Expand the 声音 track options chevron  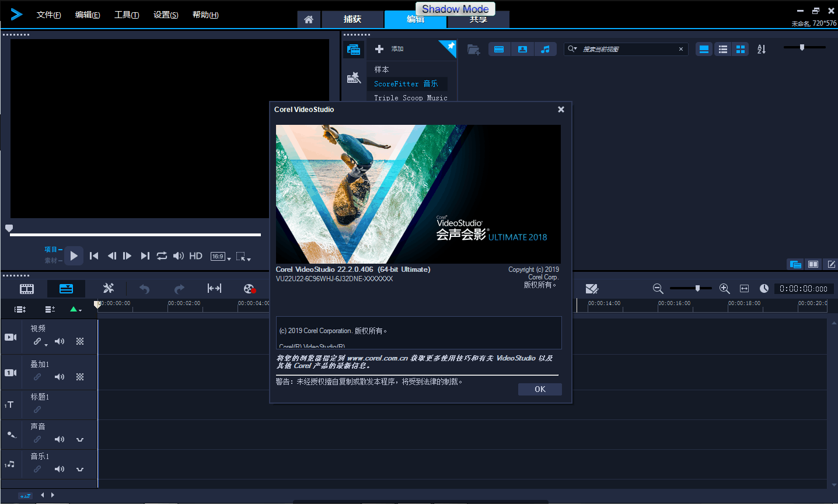pyautogui.click(x=80, y=439)
